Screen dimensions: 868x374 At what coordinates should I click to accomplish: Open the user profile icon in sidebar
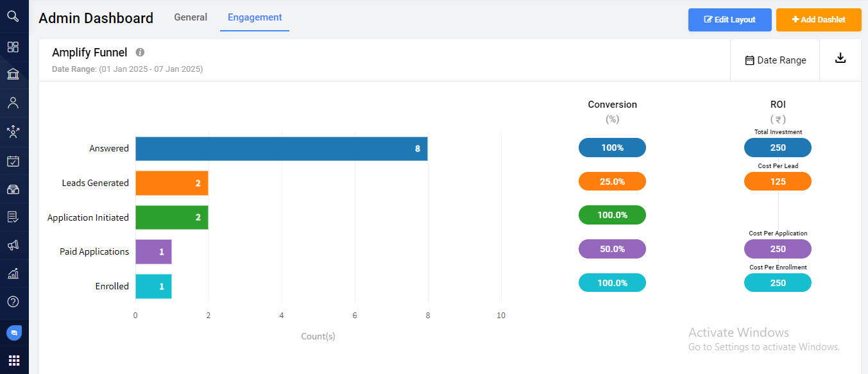coord(13,103)
